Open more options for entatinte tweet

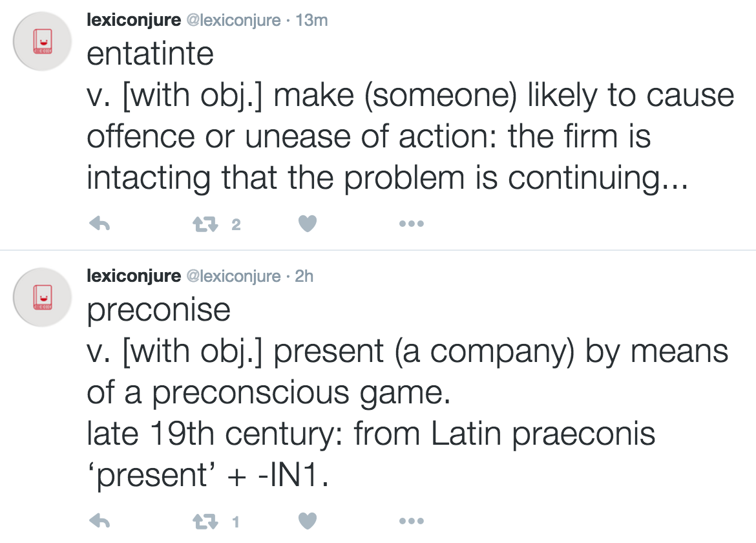tap(411, 224)
